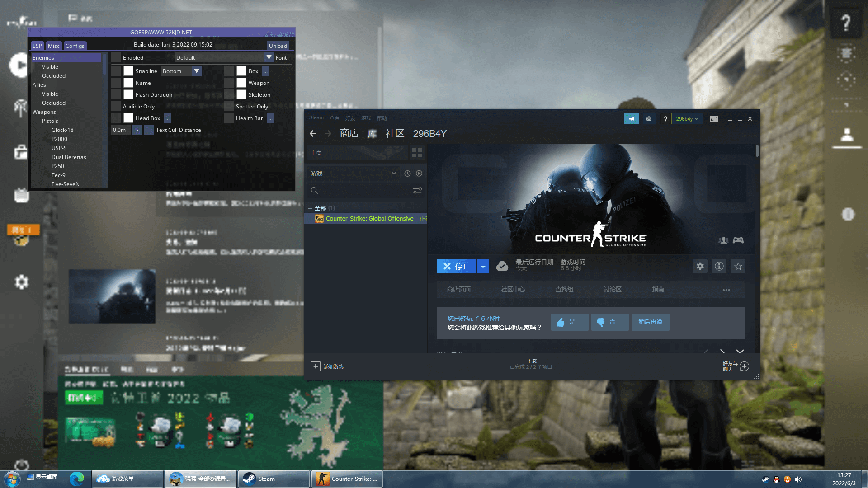Screen dimensions: 868x488
Task: Add CS:GO to favorites with star icon
Action: click(x=738, y=266)
